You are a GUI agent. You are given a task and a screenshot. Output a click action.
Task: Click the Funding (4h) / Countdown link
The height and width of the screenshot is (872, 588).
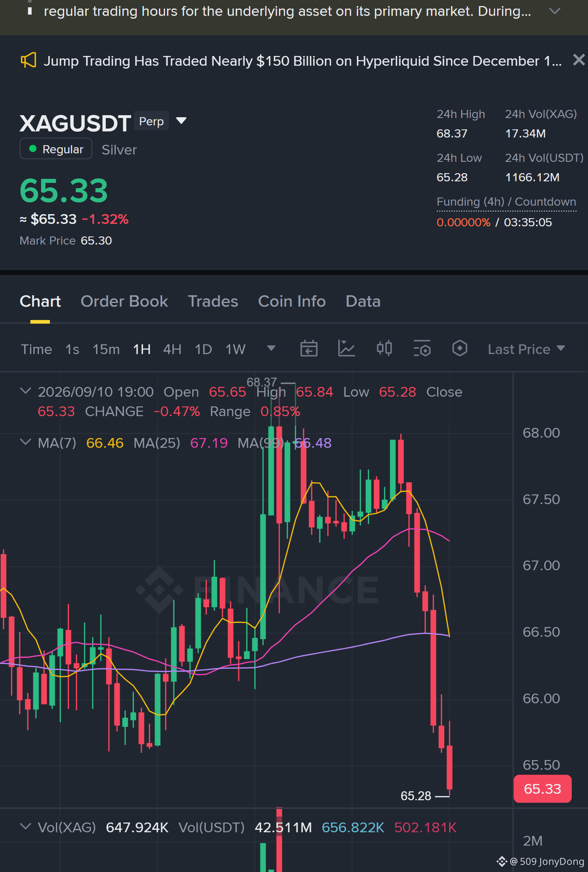506,202
